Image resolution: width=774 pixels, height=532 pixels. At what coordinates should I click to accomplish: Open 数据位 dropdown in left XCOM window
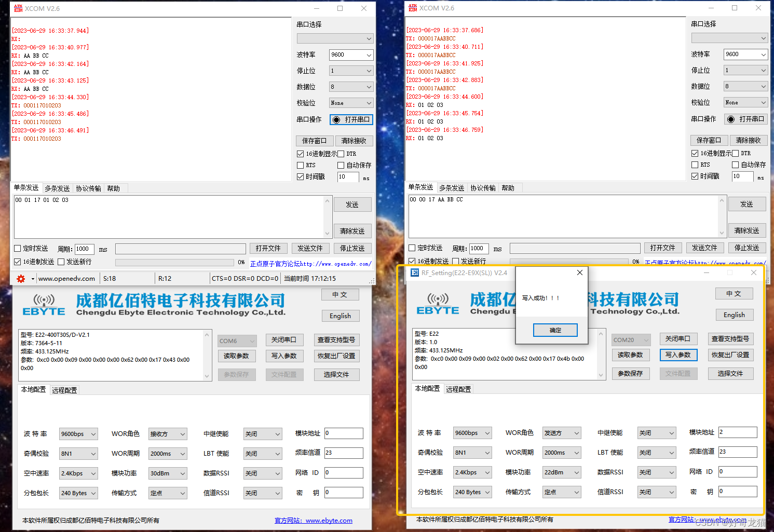coord(351,87)
